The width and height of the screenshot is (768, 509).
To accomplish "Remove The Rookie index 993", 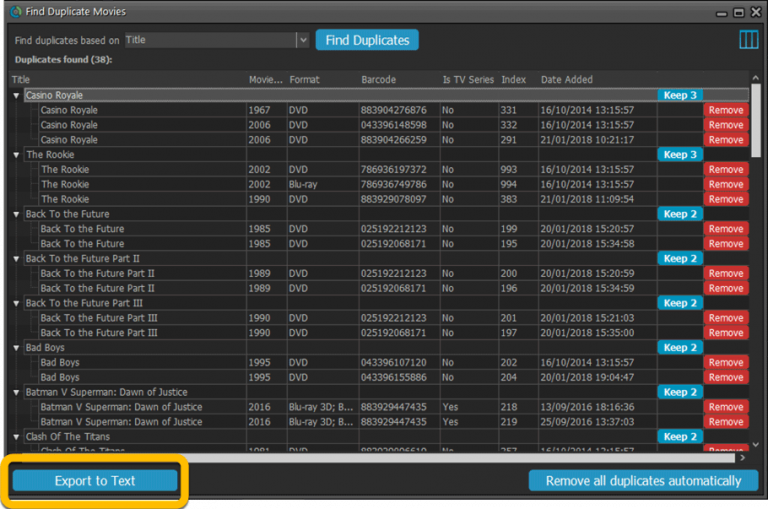I will click(x=726, y=170).
